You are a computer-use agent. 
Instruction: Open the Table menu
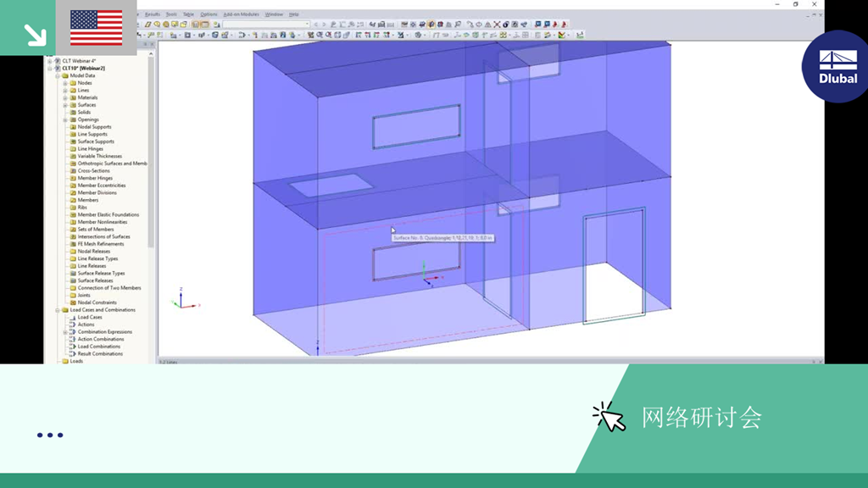188,14
